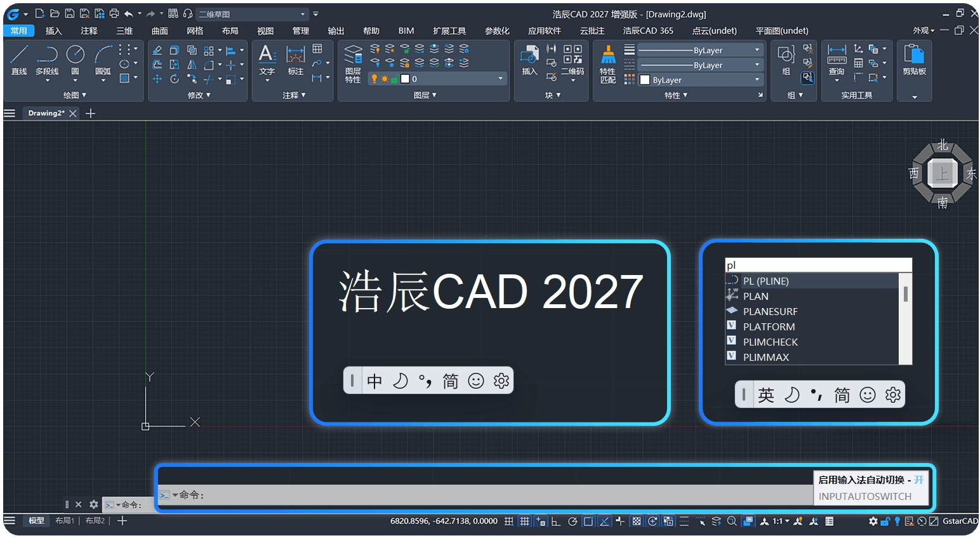Toggle layer 0 on/off lightbulb
Screen dimensions: 980x538
click(374, 79)
